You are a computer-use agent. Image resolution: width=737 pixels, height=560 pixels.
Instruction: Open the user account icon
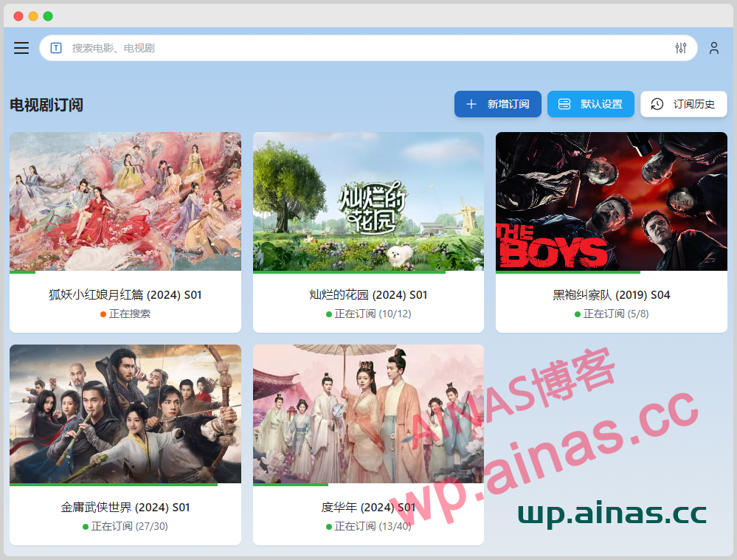pyautogui.click(x=714, y=48)
